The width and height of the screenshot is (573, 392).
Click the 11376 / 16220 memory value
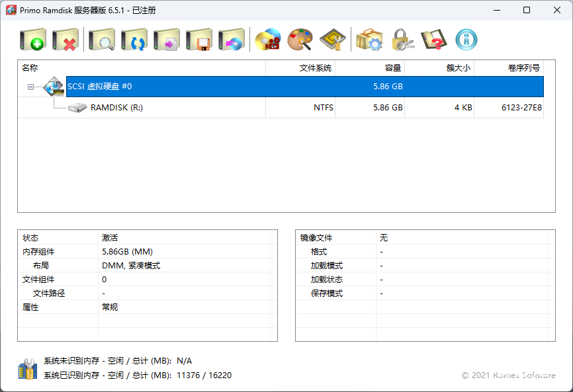204,375
